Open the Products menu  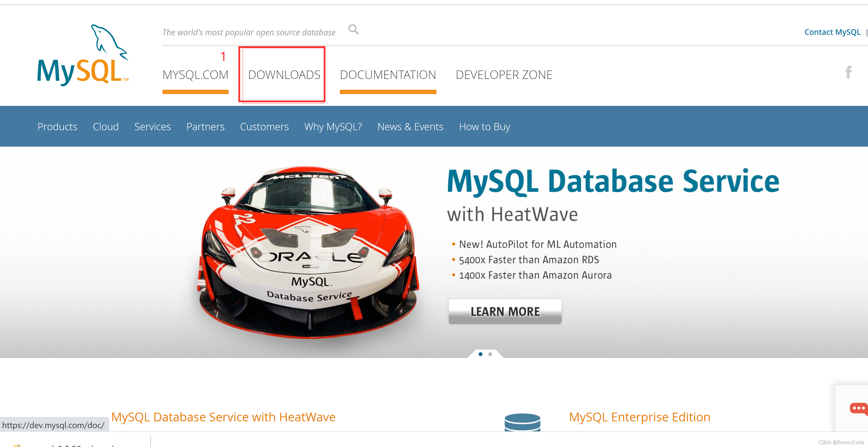point(57,127)
